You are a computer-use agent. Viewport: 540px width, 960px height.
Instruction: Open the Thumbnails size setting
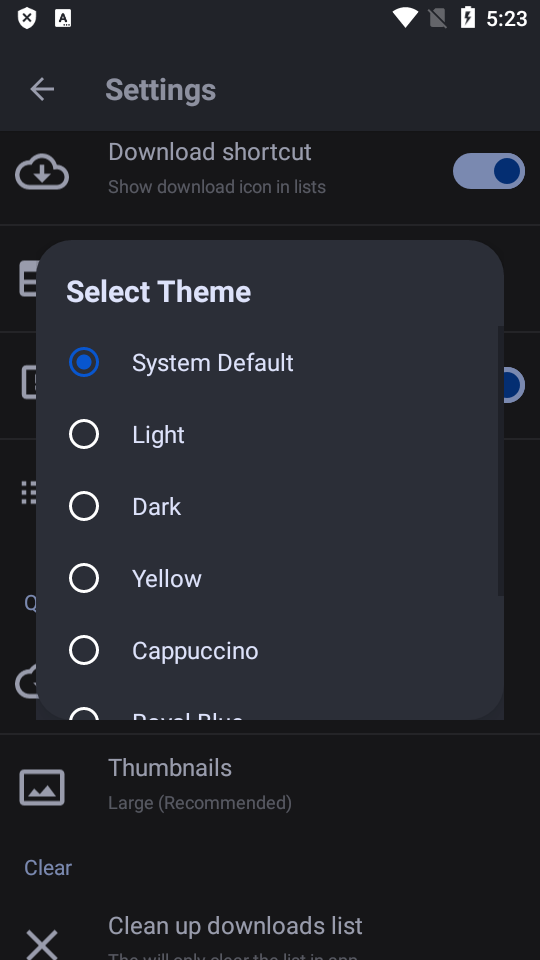(270, 785)
